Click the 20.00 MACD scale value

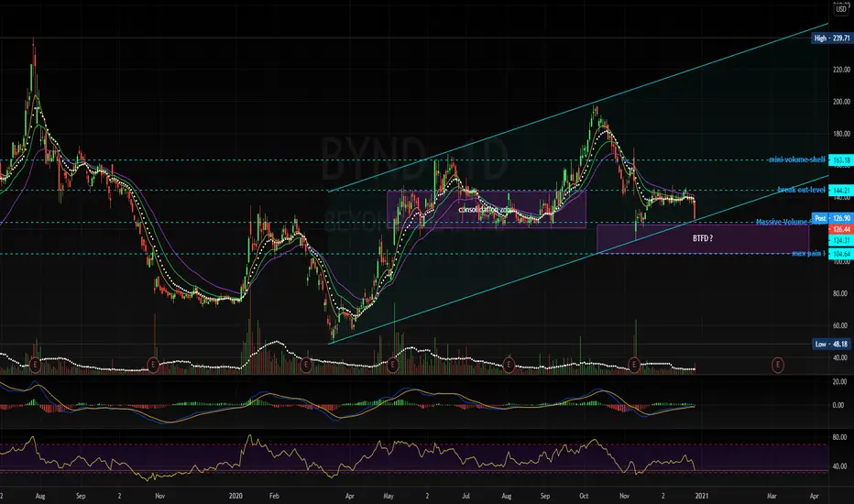(841, 382)
